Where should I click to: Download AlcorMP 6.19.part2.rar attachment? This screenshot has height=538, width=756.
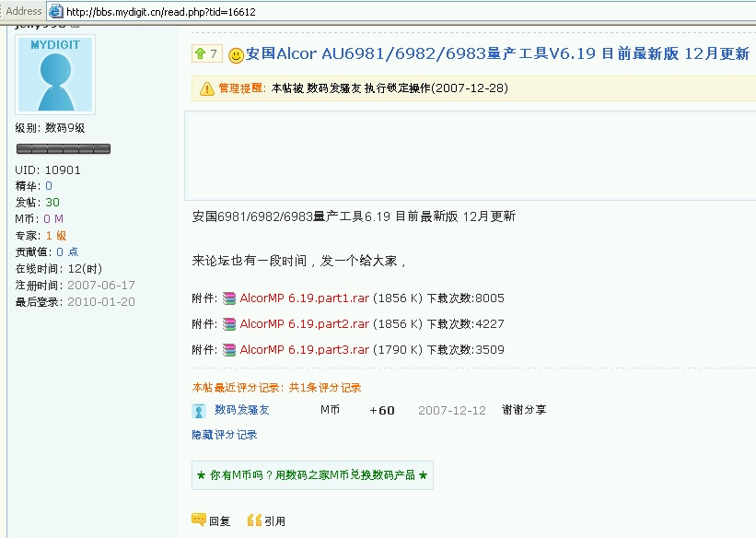point(304,323)
